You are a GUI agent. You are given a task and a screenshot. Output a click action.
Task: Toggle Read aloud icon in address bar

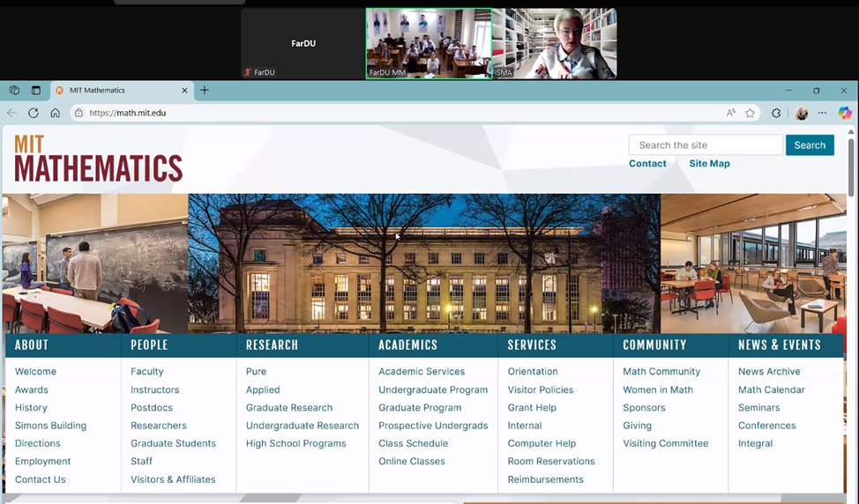click(731, 113)
